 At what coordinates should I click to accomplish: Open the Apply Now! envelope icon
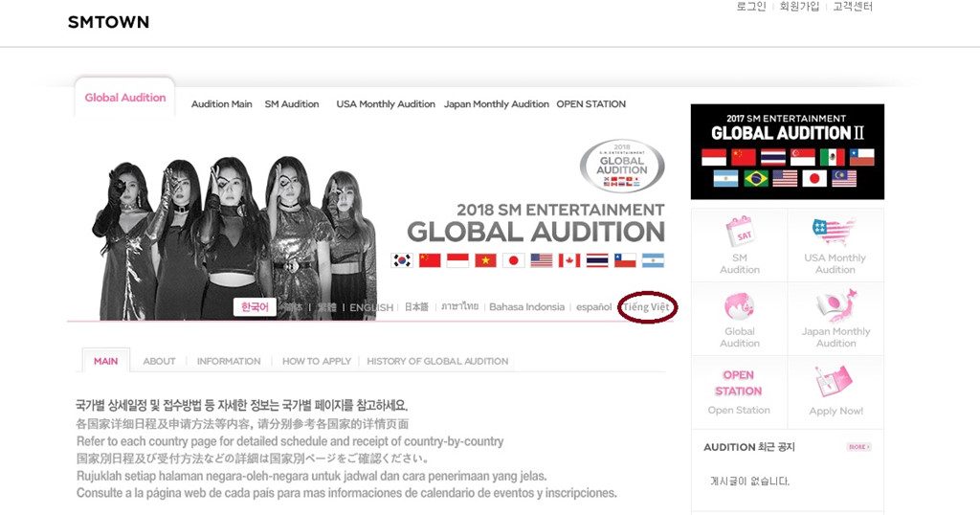coord(834,381)
